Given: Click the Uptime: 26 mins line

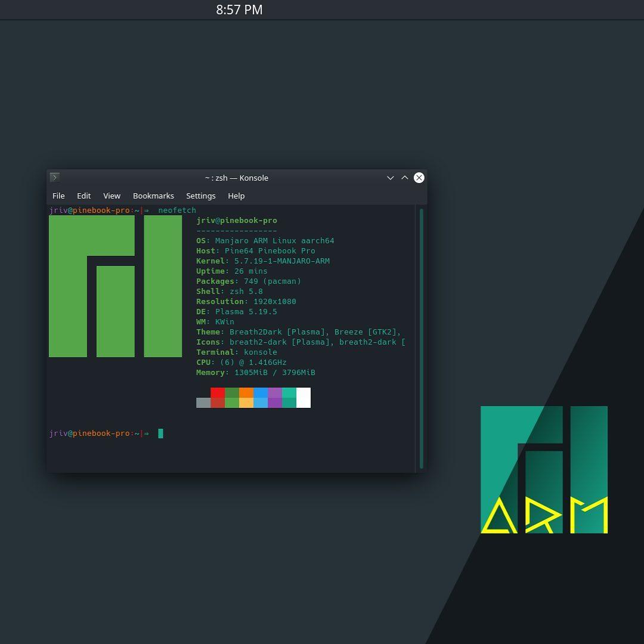Looking at the screenshot, I should pos(231,271).
